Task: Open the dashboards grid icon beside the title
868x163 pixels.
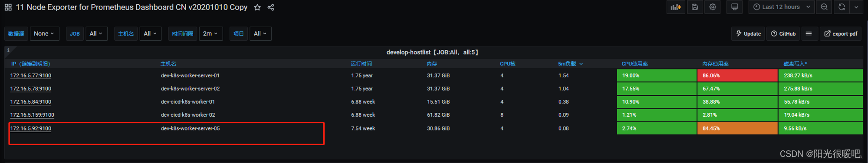Action: [x=8, y=7]
